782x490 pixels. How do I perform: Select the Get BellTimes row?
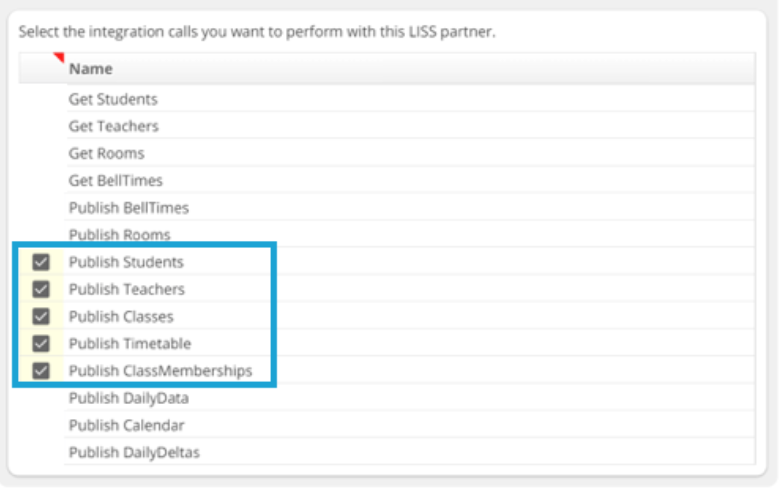(x=115, y=180)
